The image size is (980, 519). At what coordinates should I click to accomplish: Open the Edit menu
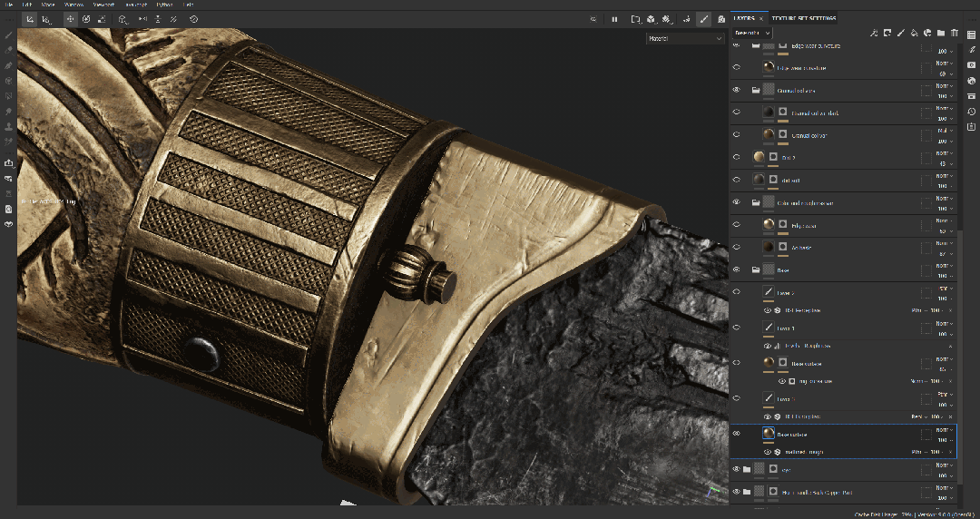(x=27, y=5)
